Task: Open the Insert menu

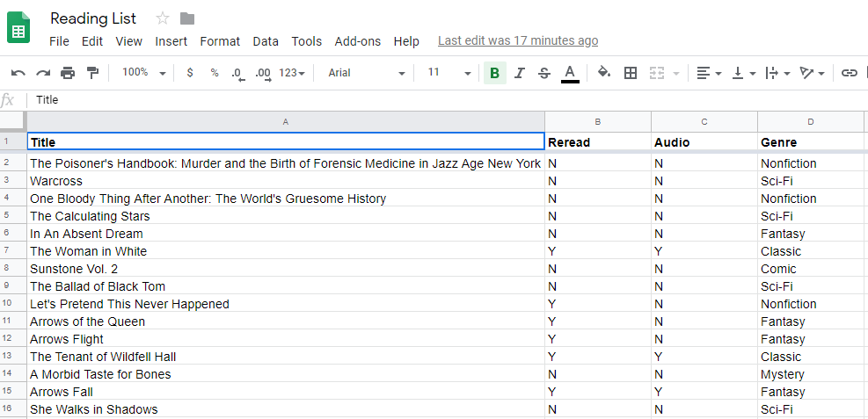Action: coord(171,41)
